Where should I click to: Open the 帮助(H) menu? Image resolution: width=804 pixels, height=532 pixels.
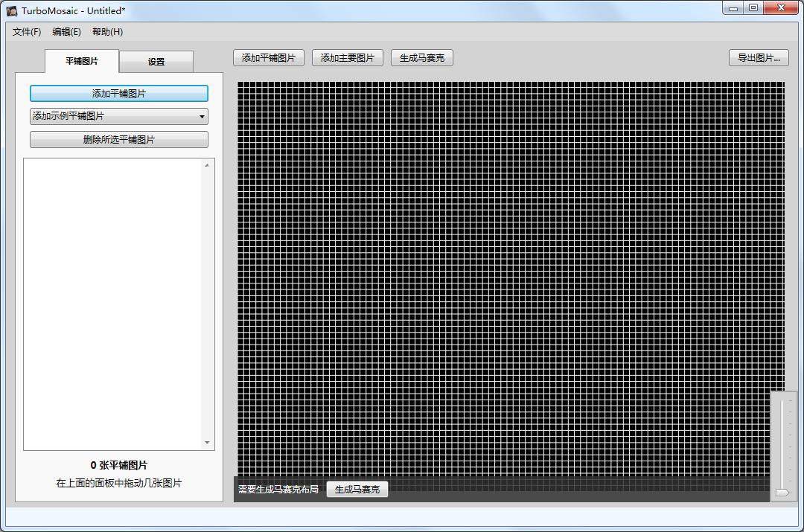(x=106, y=32)
